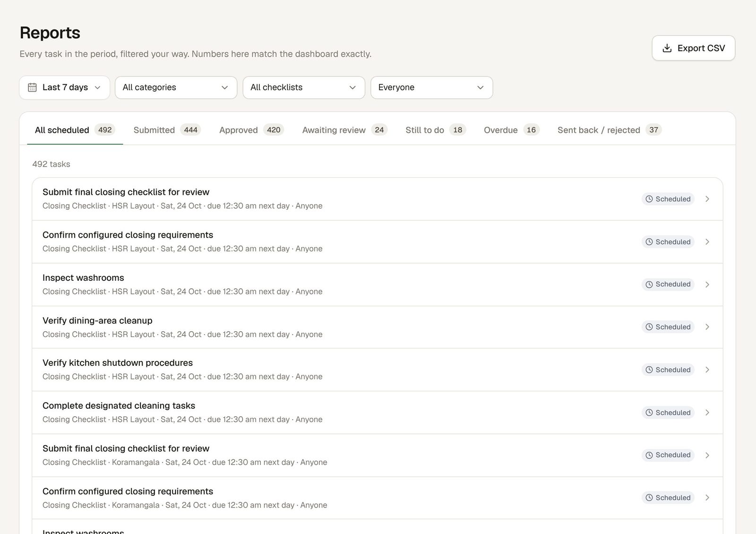Switch to the Overdue tab
This screenshot has height=534, width=756.
[512, 130]
